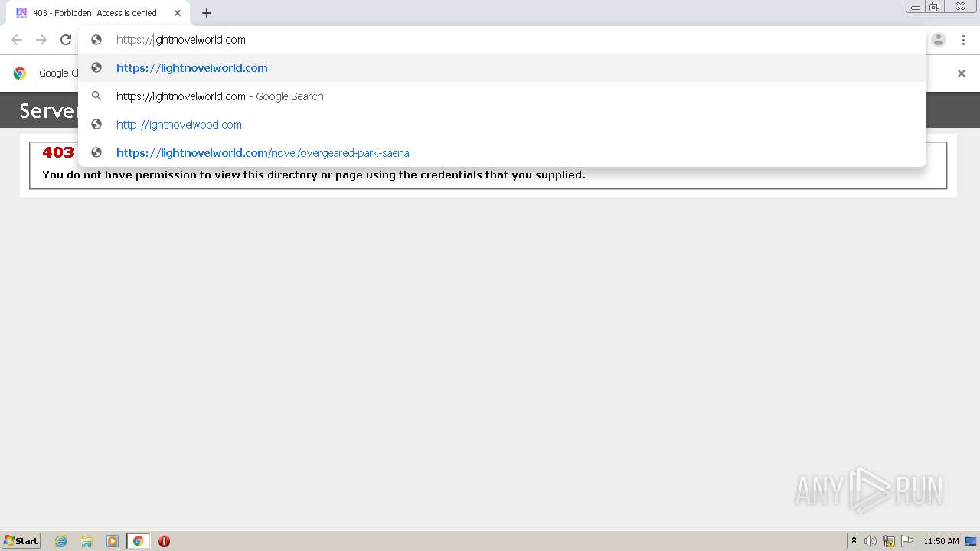Open the Windows Start menu

(x=21, y=541)
